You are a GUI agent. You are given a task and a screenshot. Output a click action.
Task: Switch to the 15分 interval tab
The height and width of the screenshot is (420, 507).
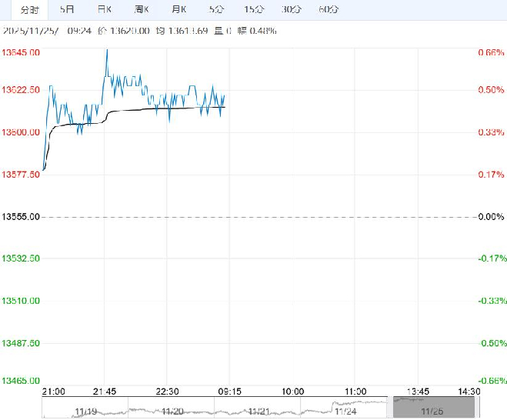pos(252,10)
